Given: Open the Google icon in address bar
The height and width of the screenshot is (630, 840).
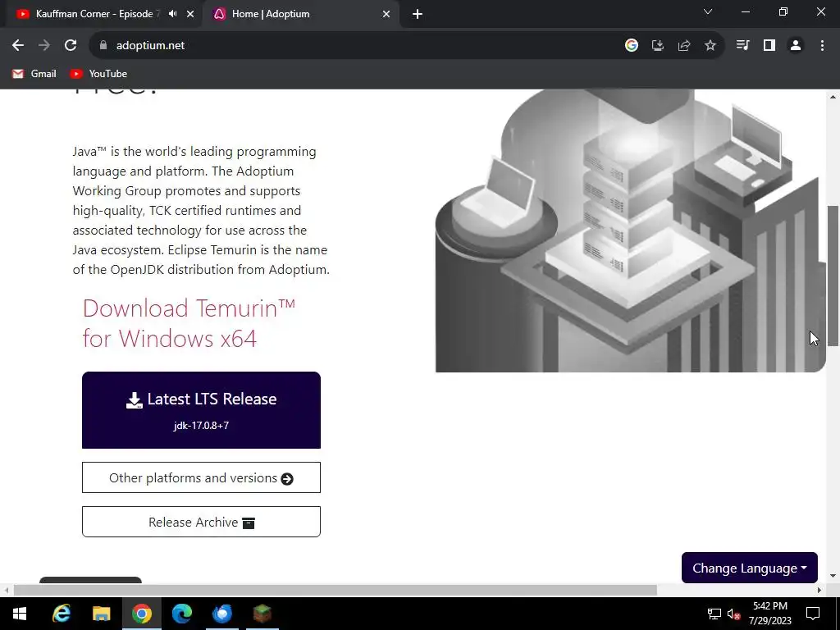Looking at the screenshot, I should click(632, 46).
